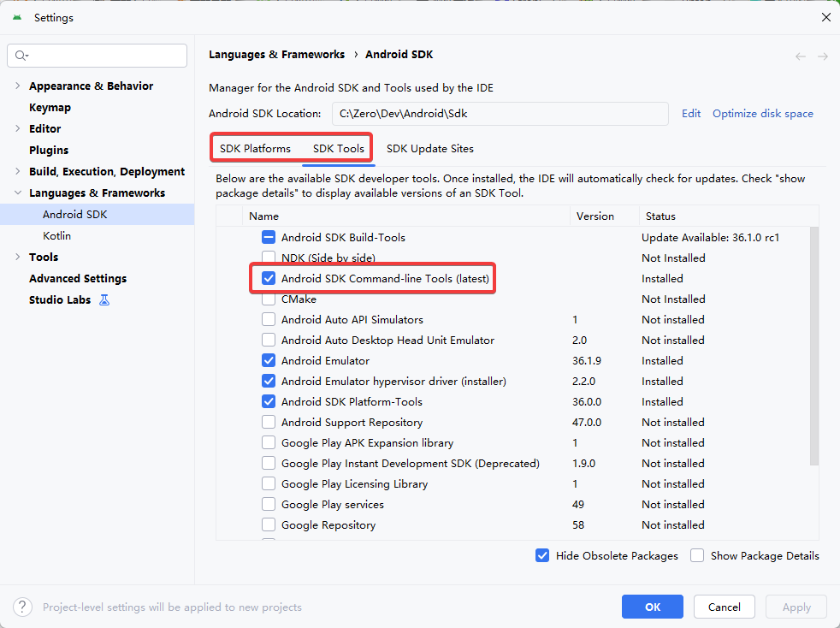Click the SDK tools list vertical scrollbar
Image resolution: width=840 pixels, height=628 pixels.
pyautogui.click(x=814, y=347)
